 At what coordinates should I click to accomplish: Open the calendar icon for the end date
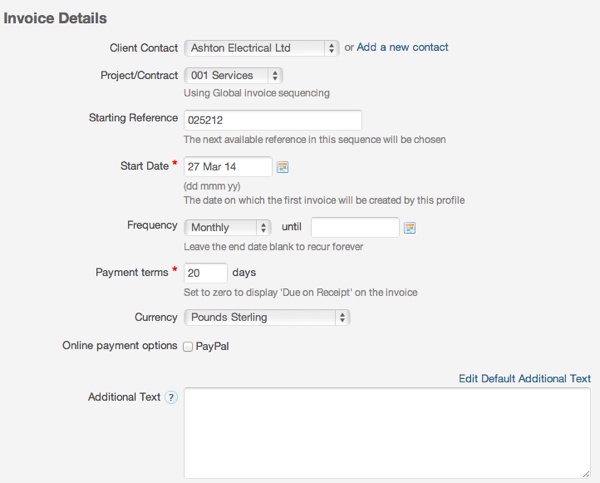pos(409,228)
